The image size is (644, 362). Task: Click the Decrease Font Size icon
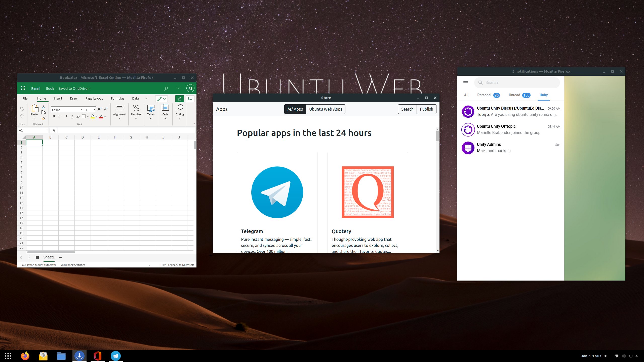(x=106, y=109)
